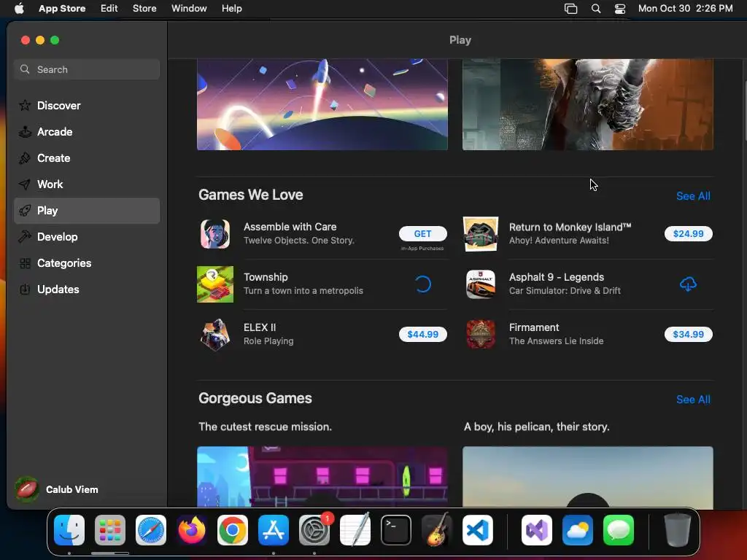Click the App Store Dock icon
This screenshot has width=747, height=560.
274,530
